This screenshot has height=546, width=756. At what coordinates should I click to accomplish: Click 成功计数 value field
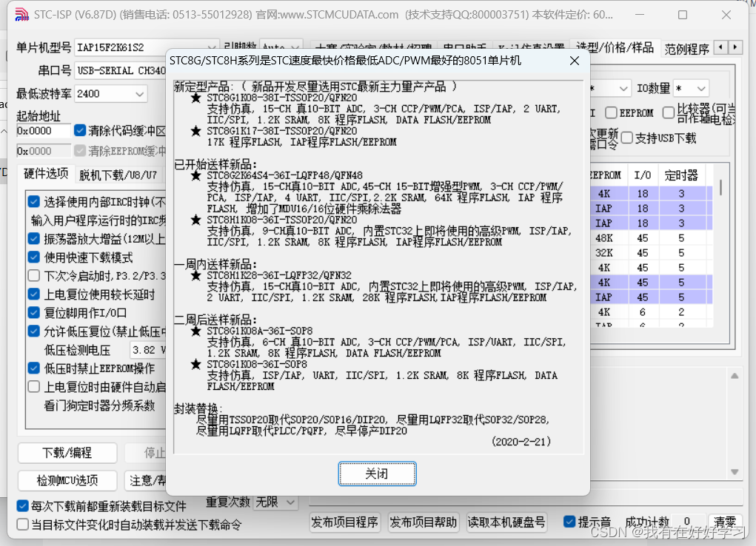[687, 522]
